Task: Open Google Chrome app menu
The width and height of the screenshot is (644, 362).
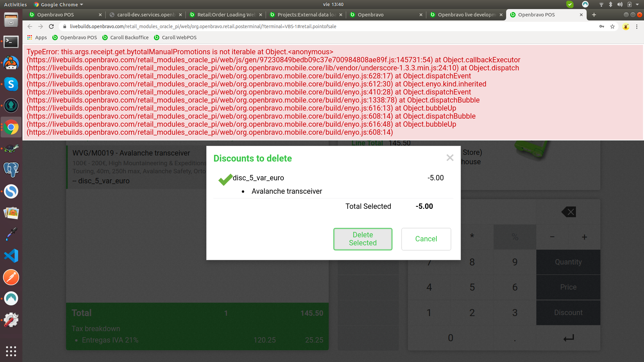Action: click(x=58, y=4)
